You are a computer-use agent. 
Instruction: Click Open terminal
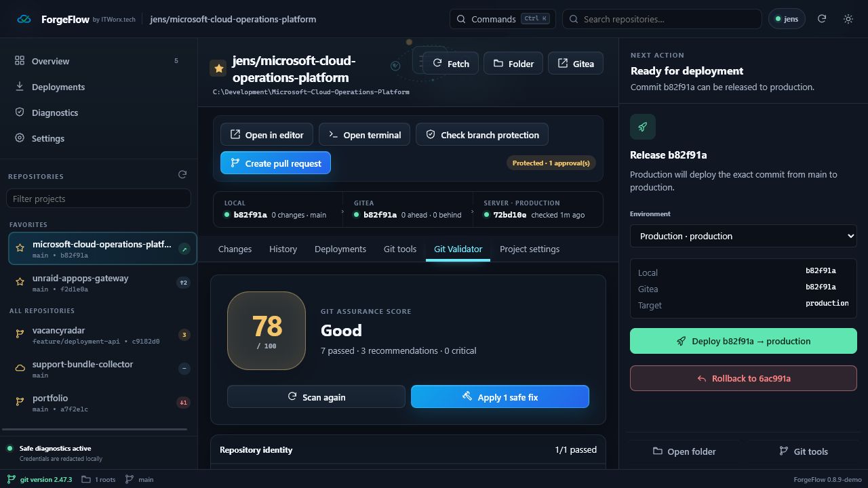click(364, 135)
